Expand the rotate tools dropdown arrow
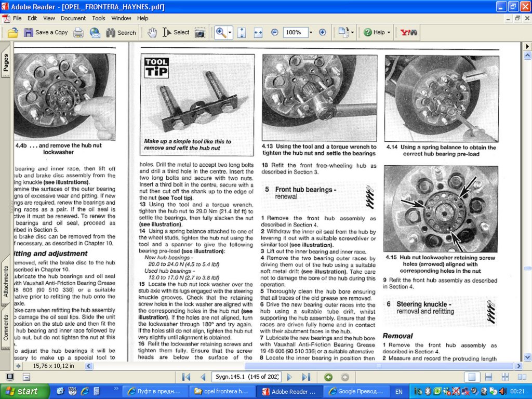The image size is (532, 399). (353, 33)
